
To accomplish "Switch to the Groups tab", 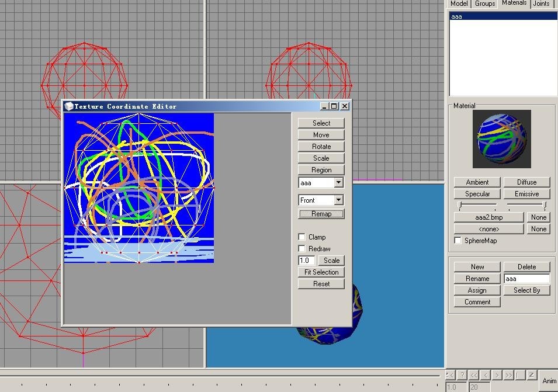I will pos(485,4).
